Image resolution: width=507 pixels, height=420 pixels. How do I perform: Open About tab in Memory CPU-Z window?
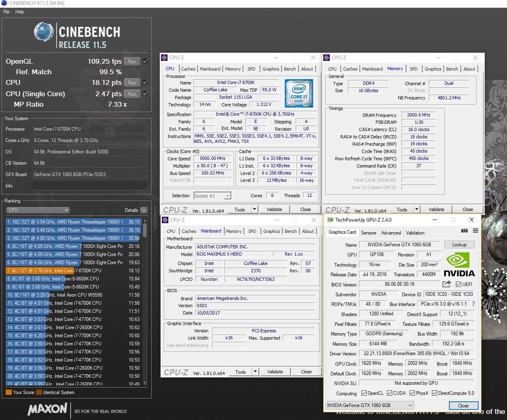tap(469, 69)
